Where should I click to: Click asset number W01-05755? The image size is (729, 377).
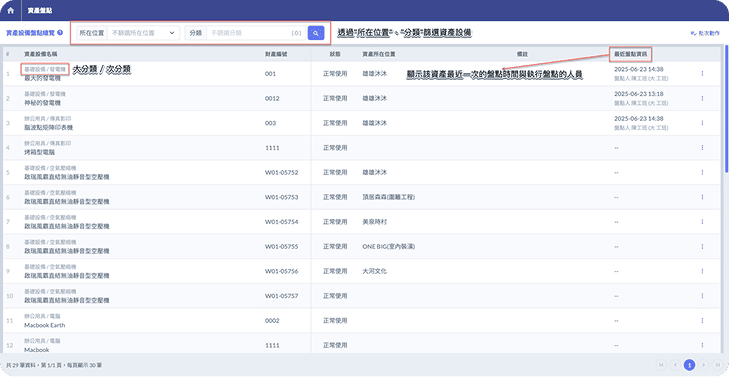click(x=282, y=246)
